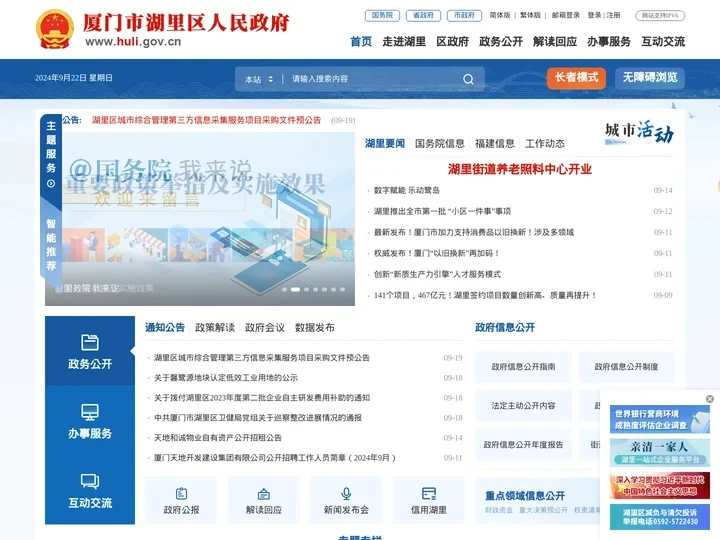The image size is (720, 540).
Task: Click 登录 | 注册 link
Action: (604, 15)
